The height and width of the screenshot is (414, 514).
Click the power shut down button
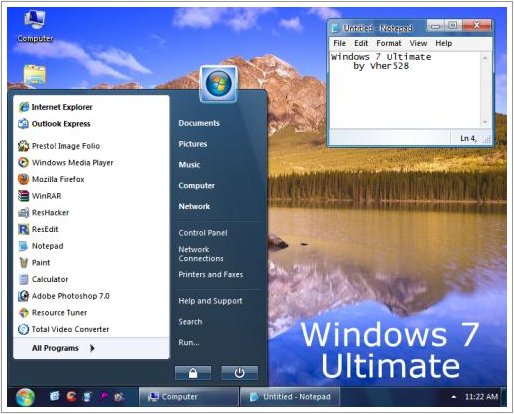(x=239, y=373)
